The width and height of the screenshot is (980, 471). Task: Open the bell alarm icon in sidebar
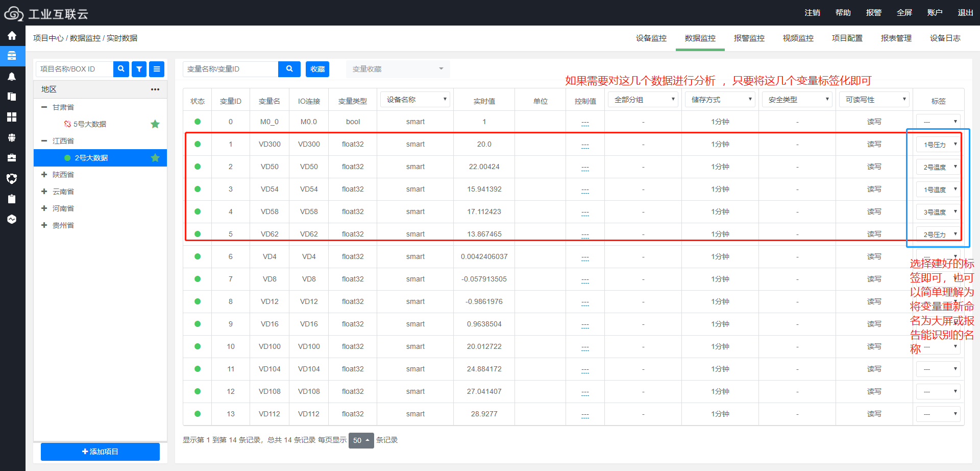(x=12, y=76)
